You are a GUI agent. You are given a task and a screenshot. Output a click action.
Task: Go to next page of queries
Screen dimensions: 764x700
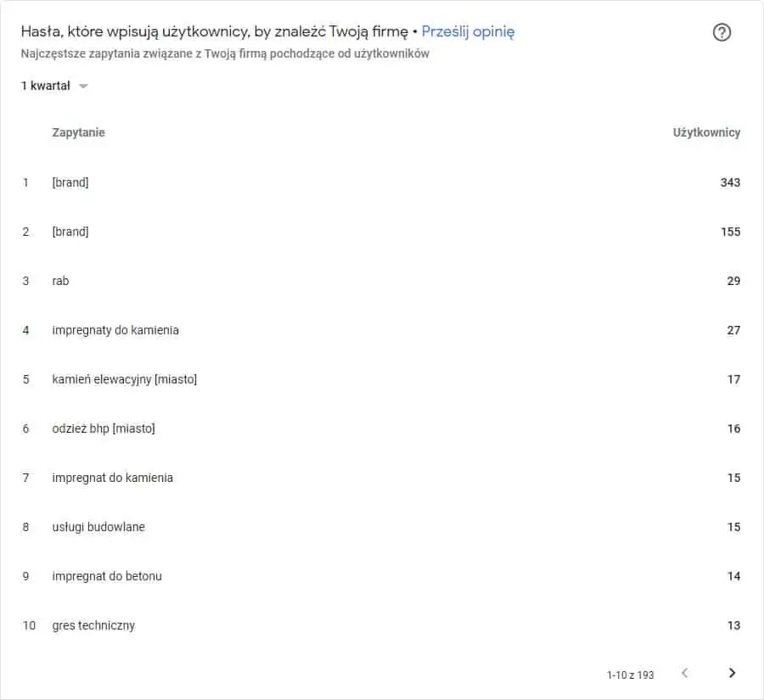pyautogui.click(x=732, y=673)
